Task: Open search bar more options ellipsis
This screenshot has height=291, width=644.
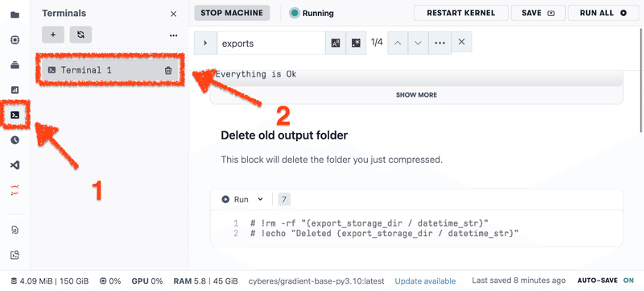Action: tap(440, 43)
